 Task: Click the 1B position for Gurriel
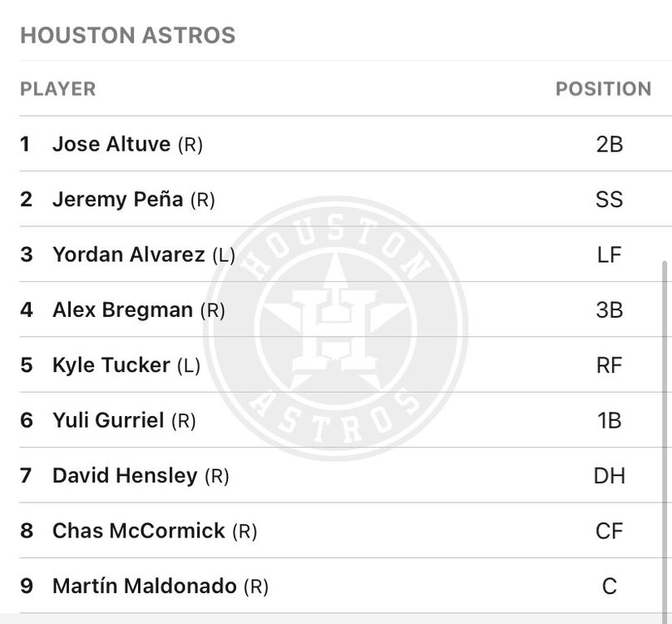(x=609, y=420)
